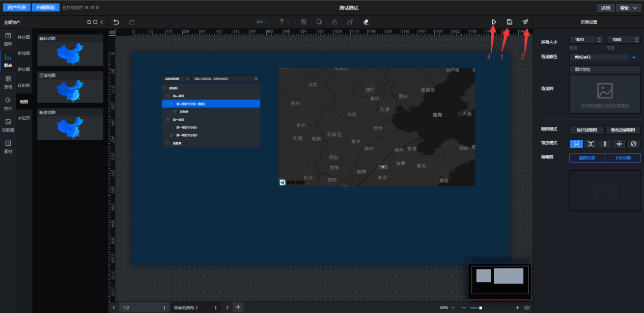Toggle ruler visibility eye at canvas corner
This screenshot has width=644, height=313.
tap(112, 32)
